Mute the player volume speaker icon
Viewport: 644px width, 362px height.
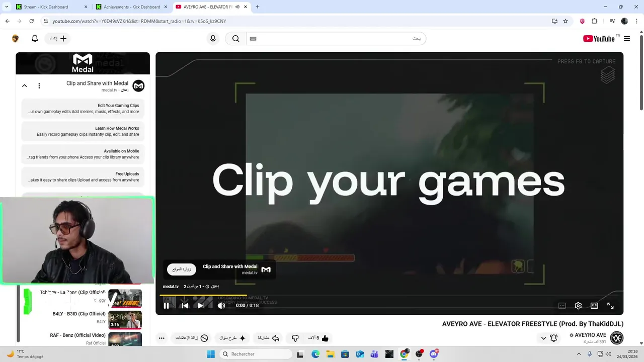tap(221, 306)
